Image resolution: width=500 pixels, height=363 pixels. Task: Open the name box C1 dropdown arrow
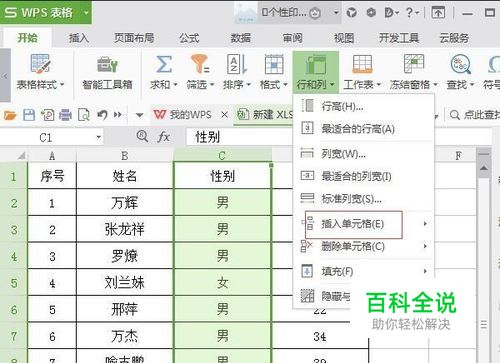click(x=98, y=137)
